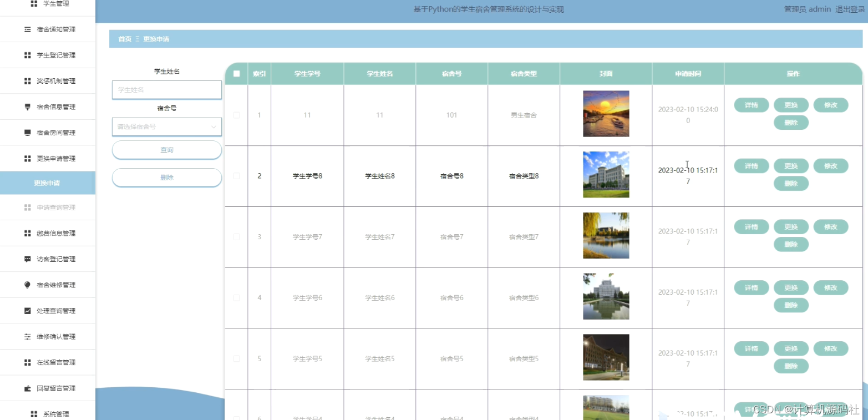Open the night building thumbnail in row 学生学号5

click(x=606, y=357)
